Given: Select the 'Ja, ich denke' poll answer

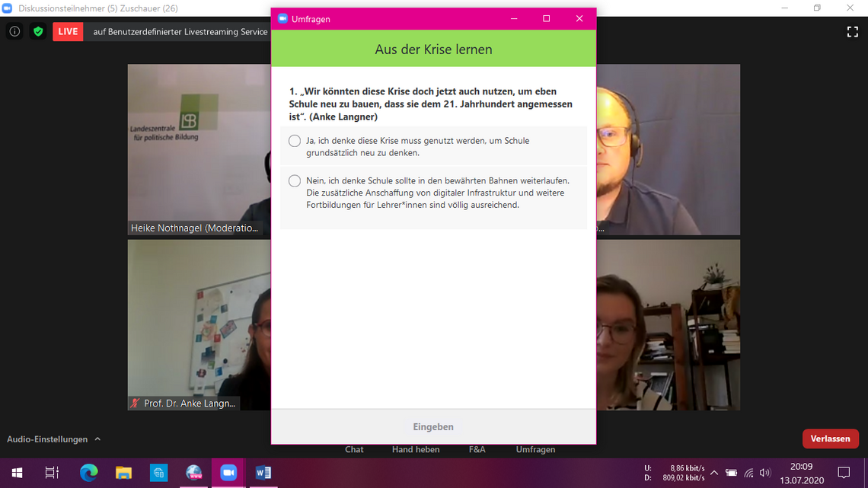Looking at the screenshot, I should (295, 141).
